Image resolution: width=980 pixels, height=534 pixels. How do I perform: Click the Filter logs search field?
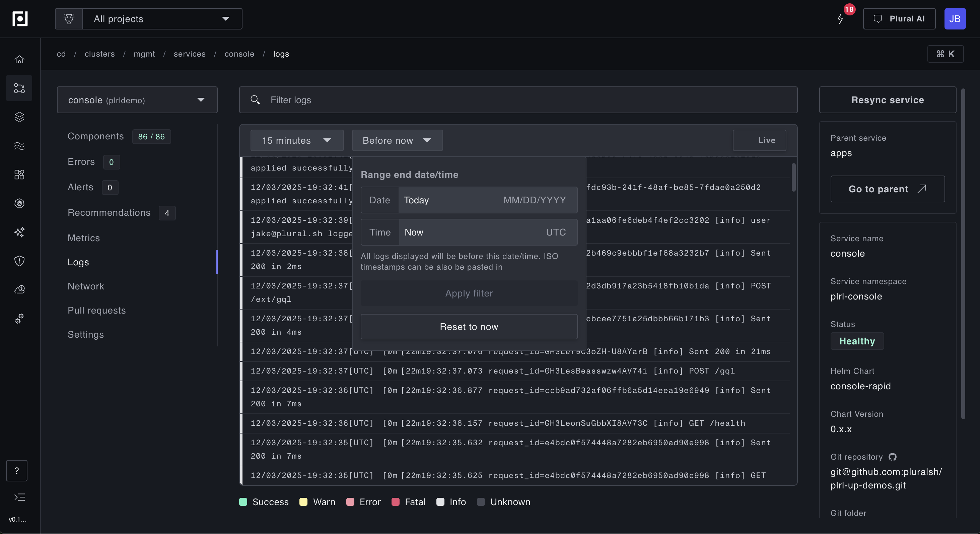coord(517,100)
